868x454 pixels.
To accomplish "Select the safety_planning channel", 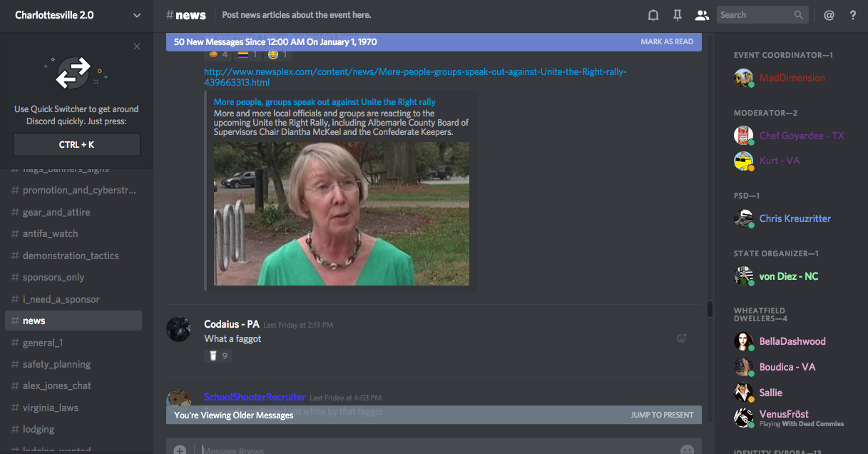I will pos(56,364).
